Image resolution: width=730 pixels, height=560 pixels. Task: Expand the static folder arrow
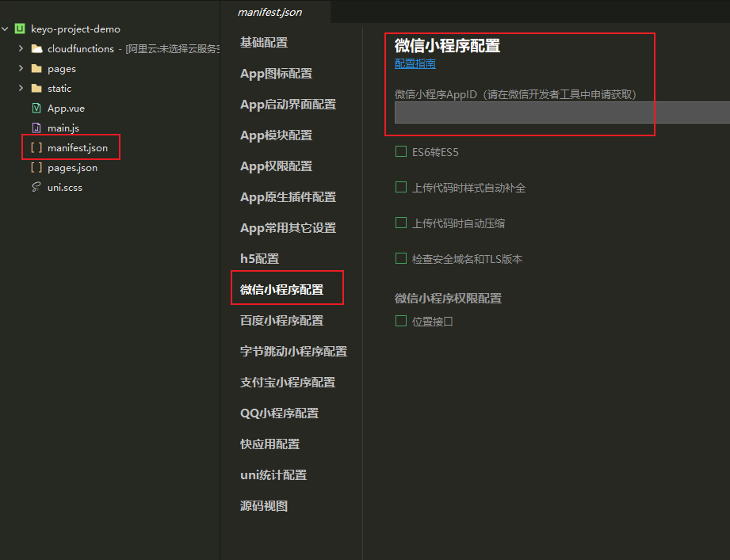coord(21,88)
